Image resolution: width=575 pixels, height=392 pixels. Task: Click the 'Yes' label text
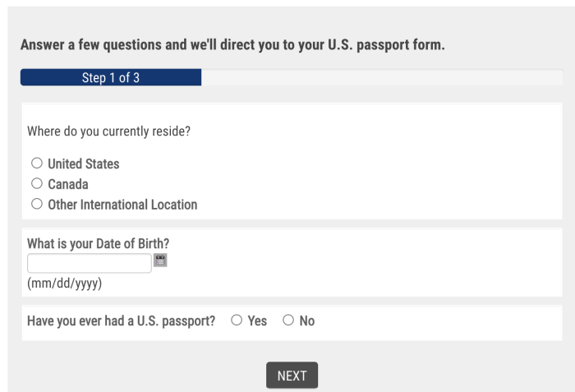[x=257, y=321]
